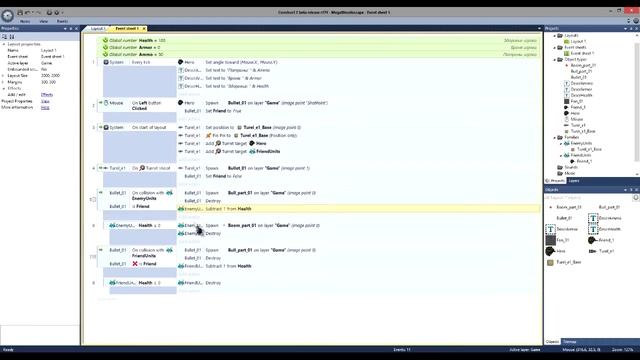Select the Event sheet 1 tab
640x360 pixels.
click(127, 29)
